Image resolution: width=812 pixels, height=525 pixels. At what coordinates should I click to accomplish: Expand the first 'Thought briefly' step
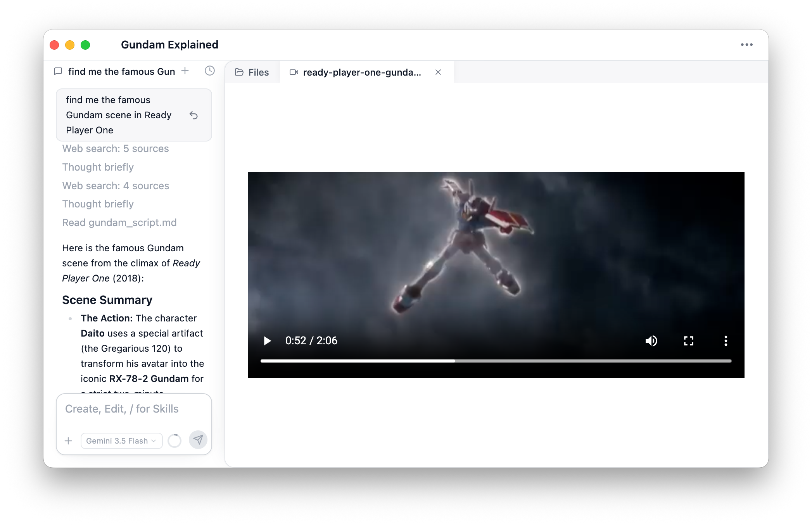[98, 167]
